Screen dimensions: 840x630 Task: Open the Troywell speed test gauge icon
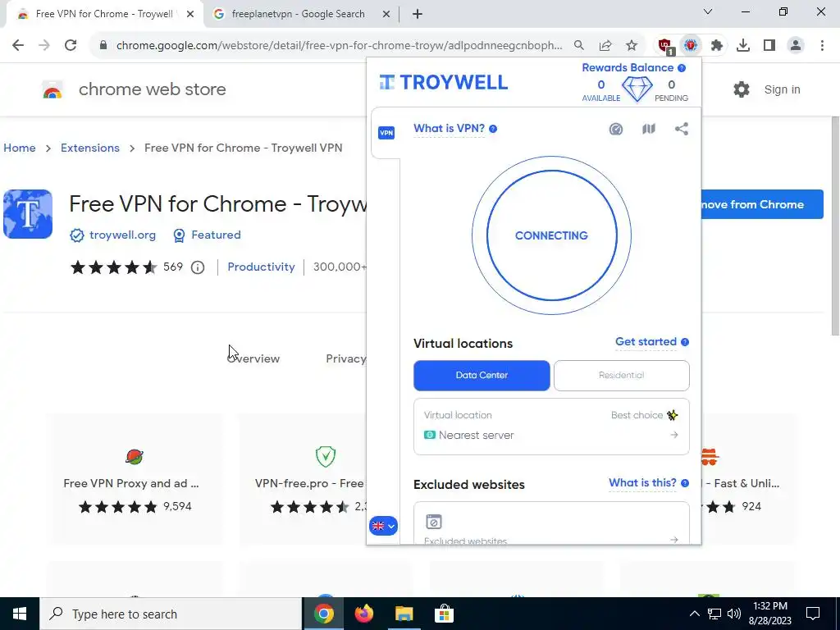click(x=616, y=129)
